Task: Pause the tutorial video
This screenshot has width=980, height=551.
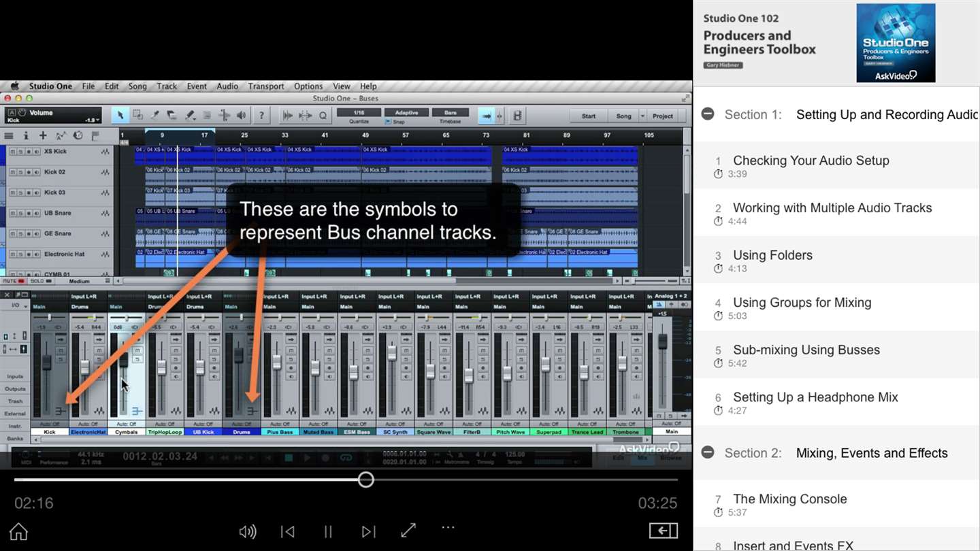Action: [x=328, y=531]
